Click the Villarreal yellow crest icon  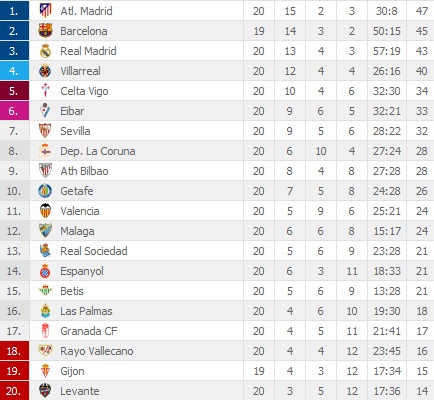(45, 71)
